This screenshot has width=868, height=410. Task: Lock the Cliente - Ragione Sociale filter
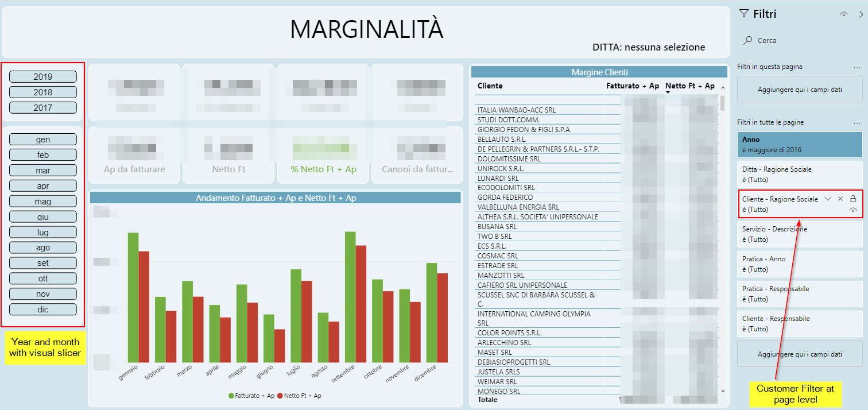click(x=853, y=199)
